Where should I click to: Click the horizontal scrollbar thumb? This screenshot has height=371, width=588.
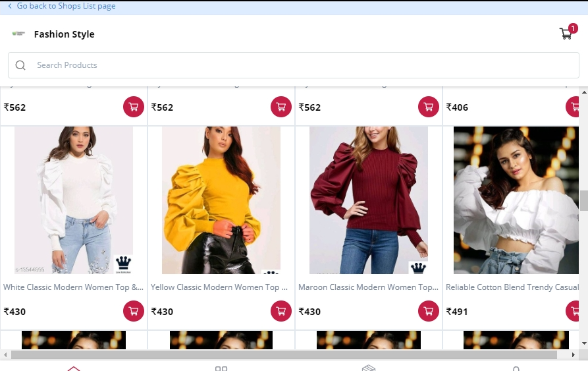[x=284, y=355]
